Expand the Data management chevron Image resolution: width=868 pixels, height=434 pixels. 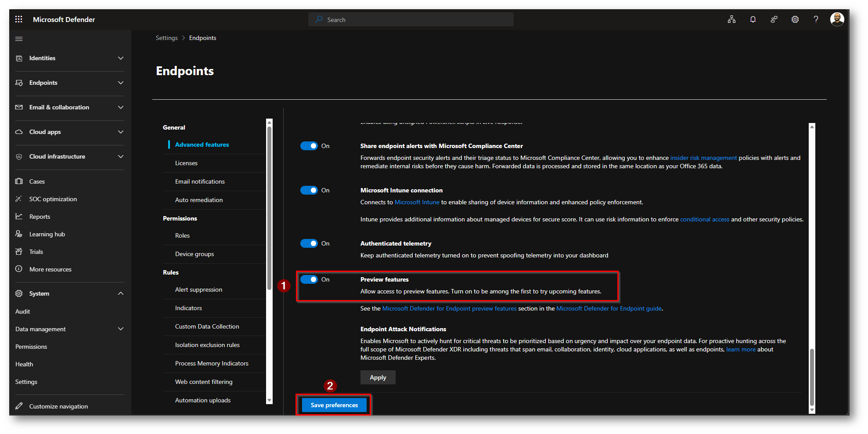[x=121, y=329]
